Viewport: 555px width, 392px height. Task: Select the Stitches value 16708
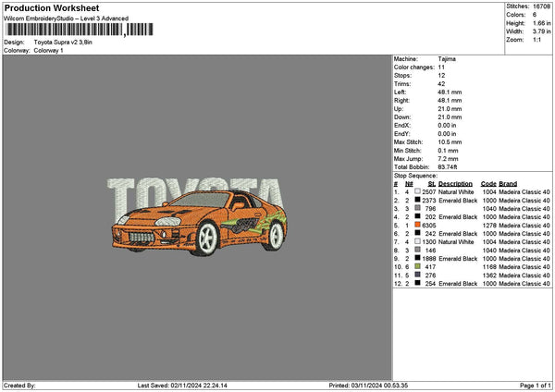click(x=541, y=6)
